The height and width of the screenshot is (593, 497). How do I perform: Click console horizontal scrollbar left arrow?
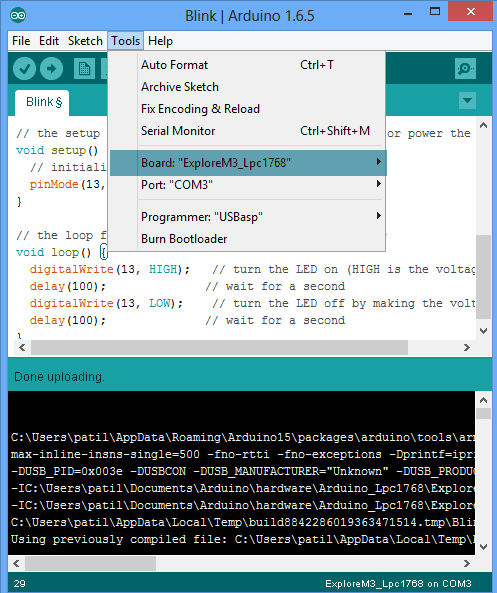pos(16,564)
